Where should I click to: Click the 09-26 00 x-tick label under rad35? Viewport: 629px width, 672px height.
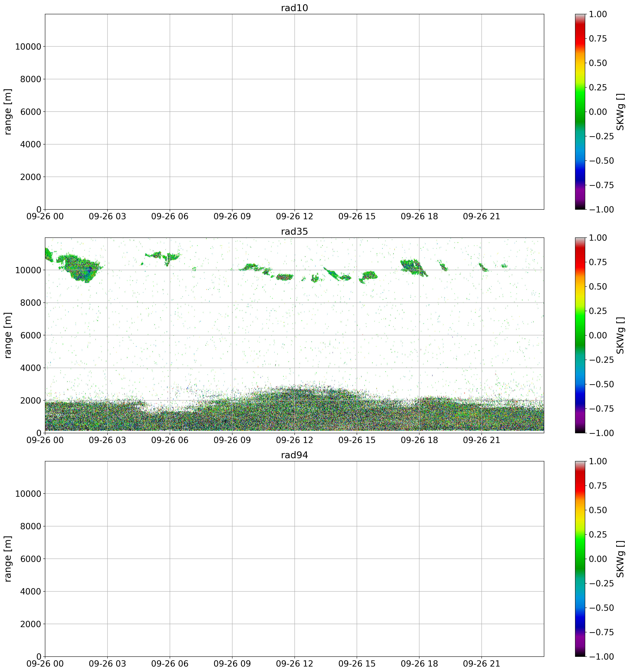(x=45, y=440)
